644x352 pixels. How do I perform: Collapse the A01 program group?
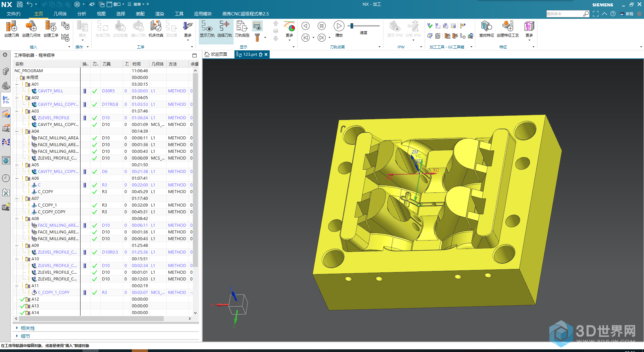16,84
